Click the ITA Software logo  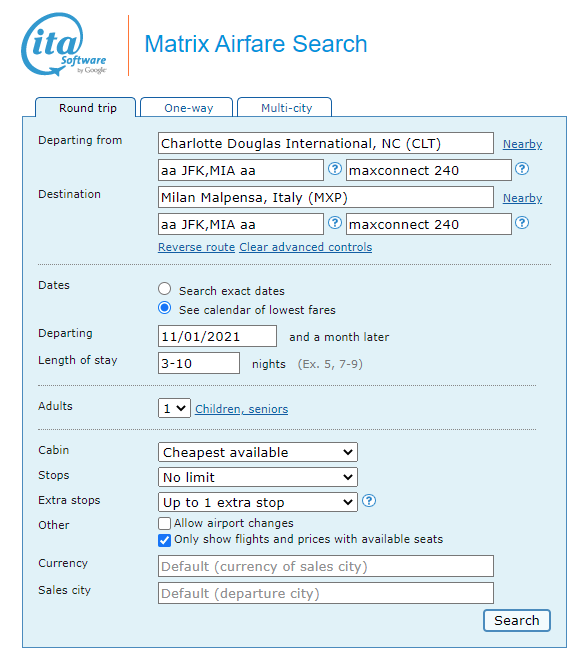[x=63, y=44]
